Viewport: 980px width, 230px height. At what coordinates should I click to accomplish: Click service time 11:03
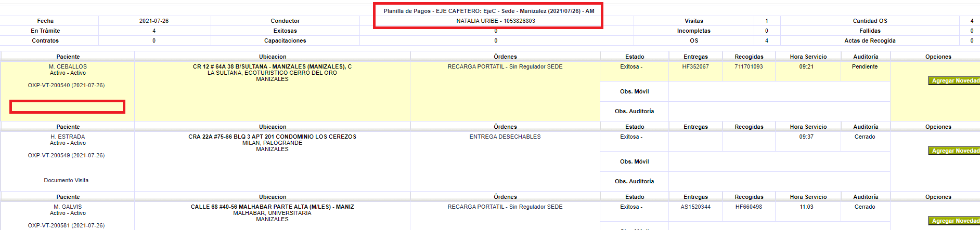[806, 207]
